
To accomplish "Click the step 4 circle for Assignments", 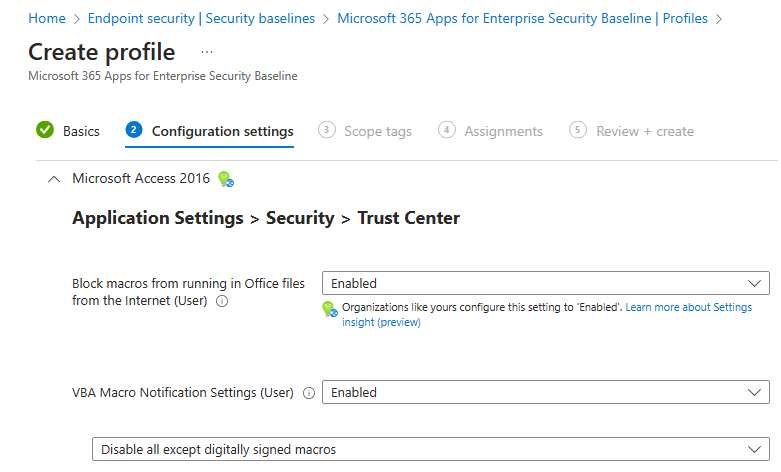I will coord(446,130).
